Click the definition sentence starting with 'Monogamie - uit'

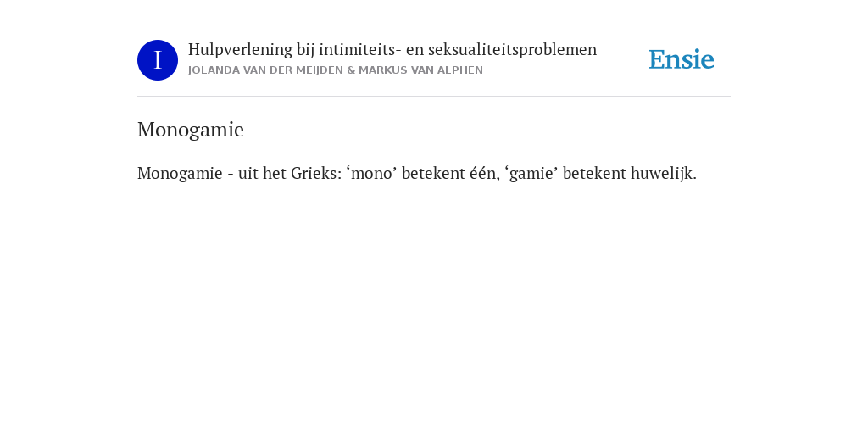tap(417, 173)
